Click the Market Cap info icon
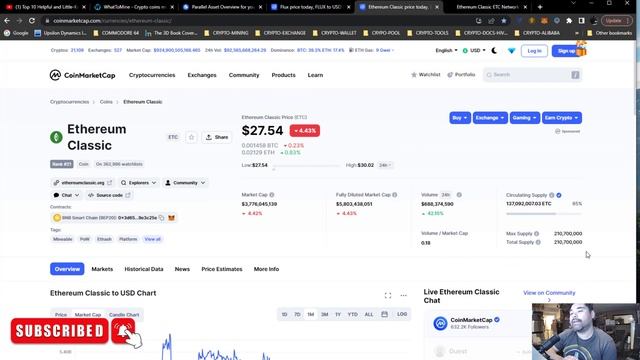The image size is (640, 360). 272,195
